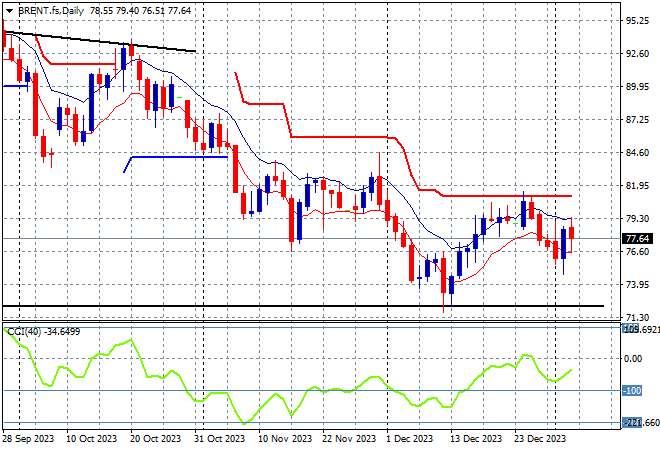Click the 76.60 price axis label
The height and width of the screenshot is (450, 660).
[637, 252]
